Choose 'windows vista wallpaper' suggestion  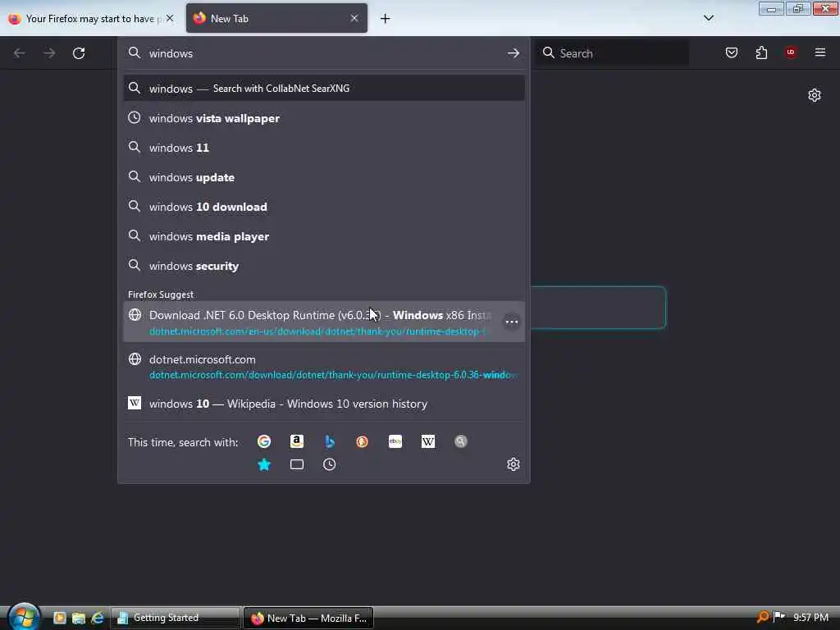click(324, 118)
